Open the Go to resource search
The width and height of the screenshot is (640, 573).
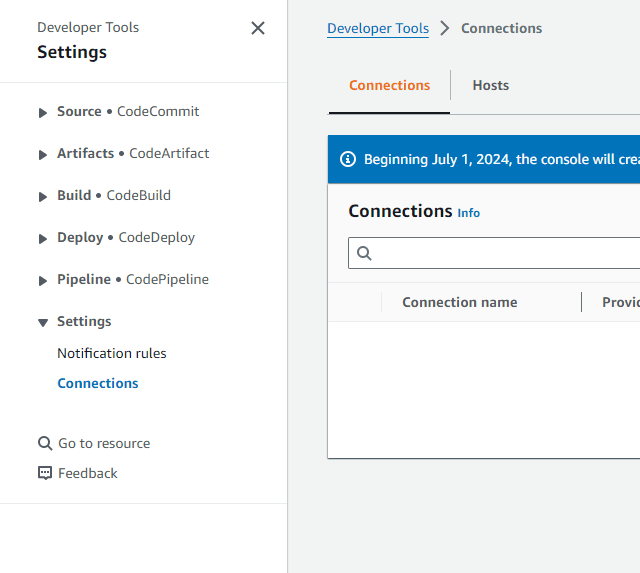[x=104, y=443]
